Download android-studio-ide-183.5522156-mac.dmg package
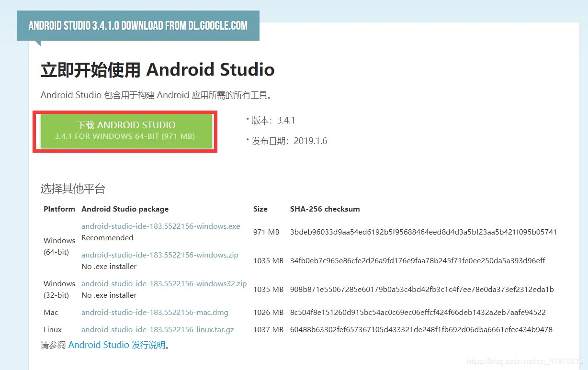The width and height of the screenshot is (588, 370). 155,312
